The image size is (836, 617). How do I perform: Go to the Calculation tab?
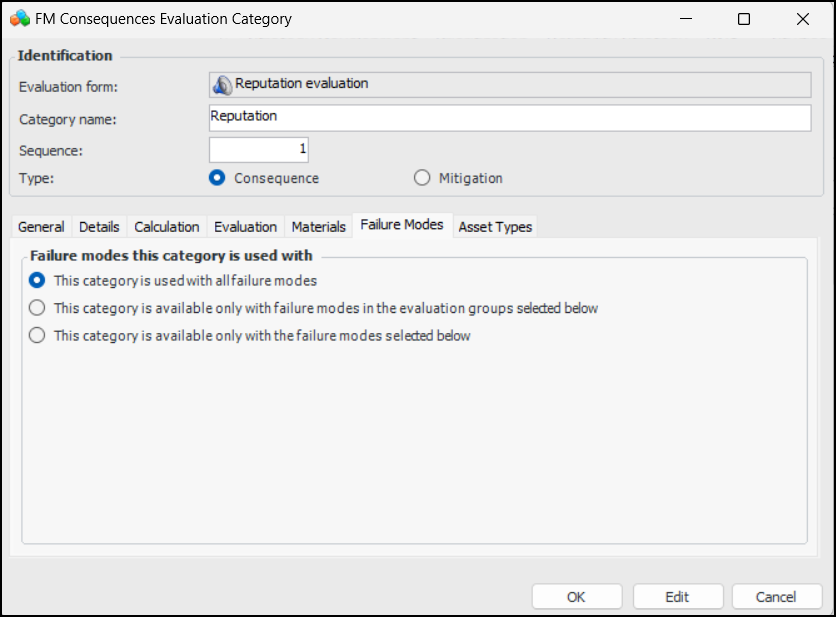coord(167,227)
